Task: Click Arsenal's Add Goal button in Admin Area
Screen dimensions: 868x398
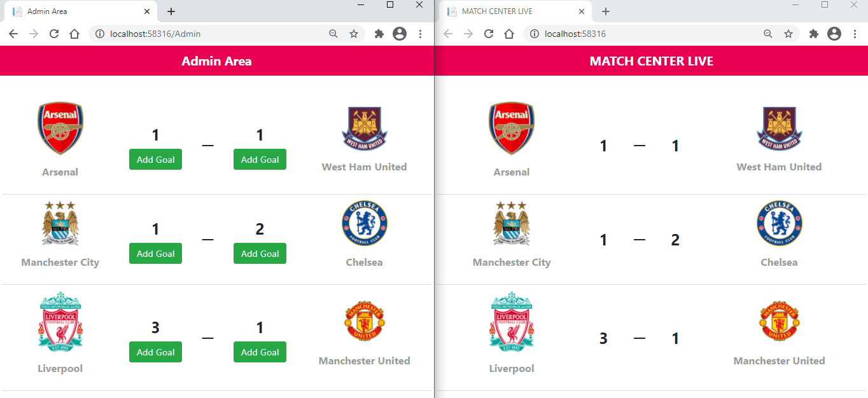Action: pyautogui.click(x=155, y=160)
